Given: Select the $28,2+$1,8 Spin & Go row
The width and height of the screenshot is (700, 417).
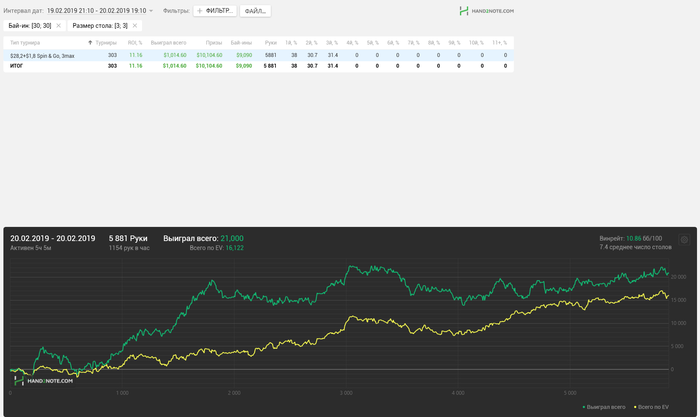Looking at the screenshot, I should (x=258, y=55).
